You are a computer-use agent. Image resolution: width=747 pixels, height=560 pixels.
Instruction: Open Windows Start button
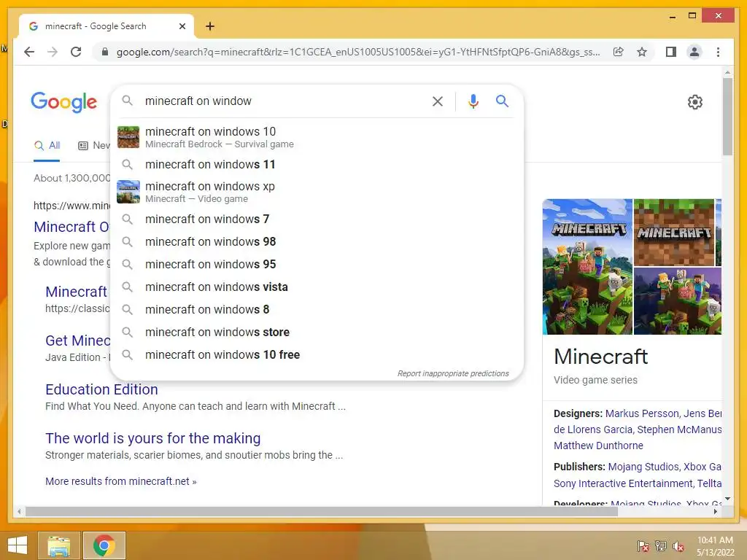(x=18, y=545)
